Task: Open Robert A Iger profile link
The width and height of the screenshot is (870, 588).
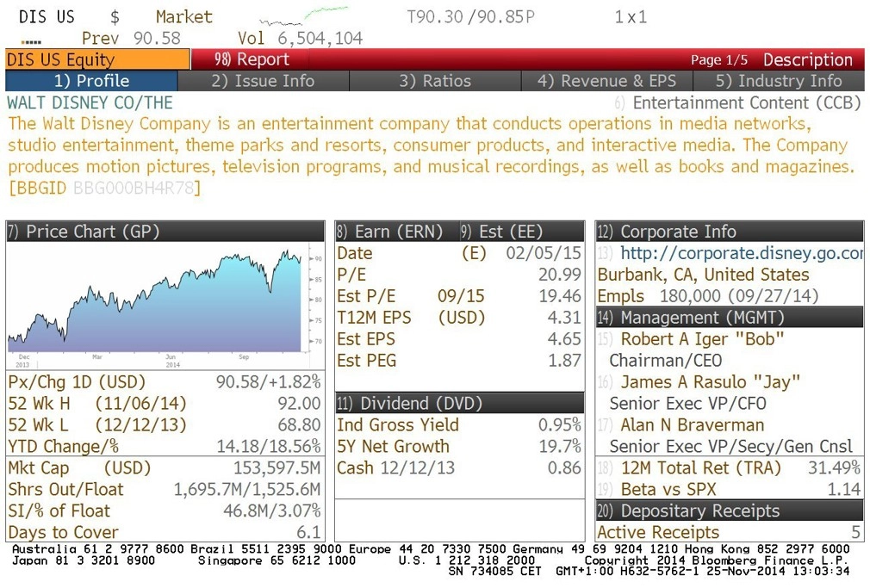Action: click(702, 339)
